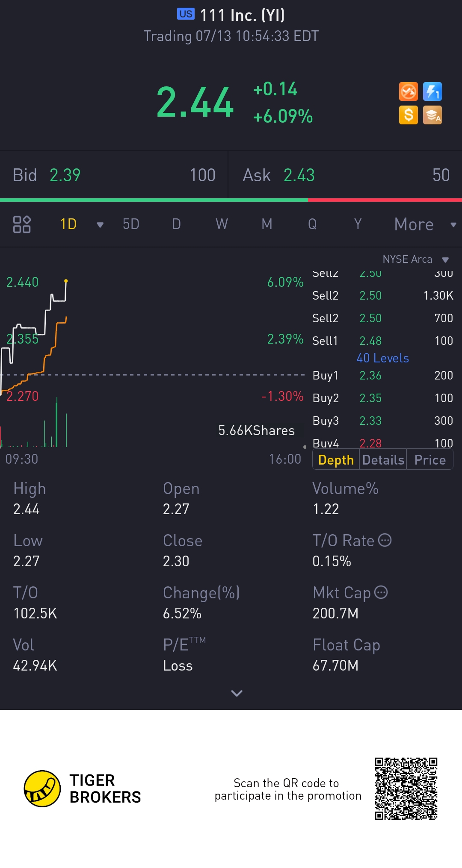Open the chart layout grid icon
The height and width of the screenshot is (868, 462).
(22, 224)
